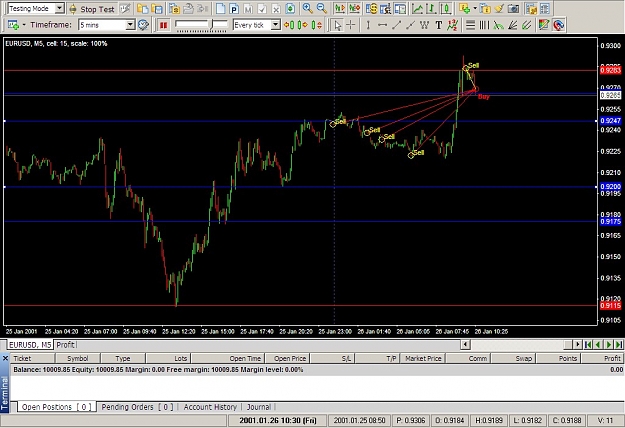625x428 pixels.
Task: Click the Stop Test button
Action: tap(92, 9)
